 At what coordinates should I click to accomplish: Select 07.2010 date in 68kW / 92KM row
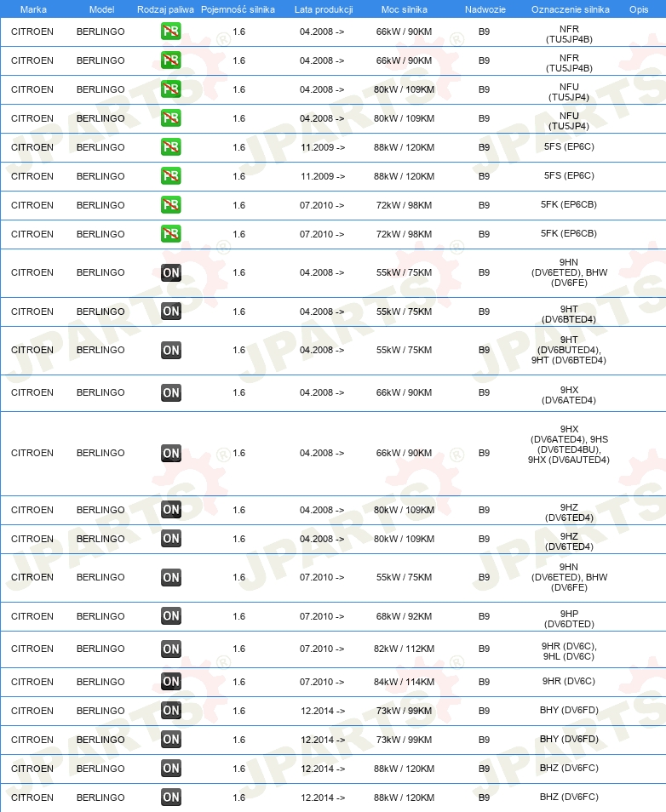[322, 616]
